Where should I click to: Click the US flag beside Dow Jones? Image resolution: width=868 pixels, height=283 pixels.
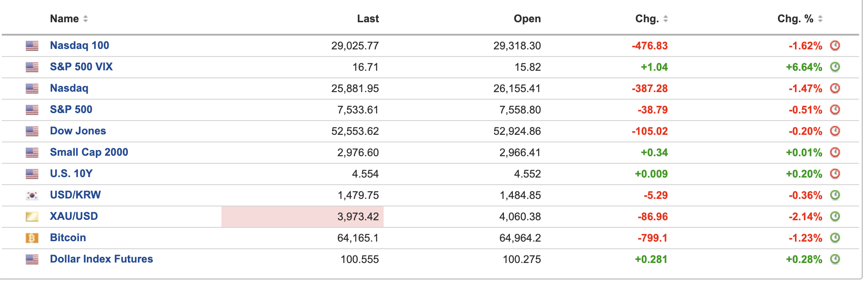32,131
